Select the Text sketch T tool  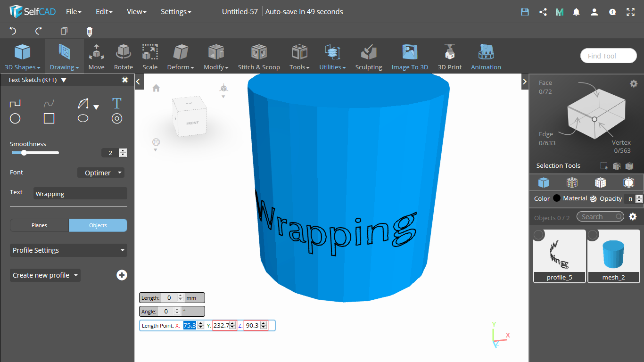(116, 103)
